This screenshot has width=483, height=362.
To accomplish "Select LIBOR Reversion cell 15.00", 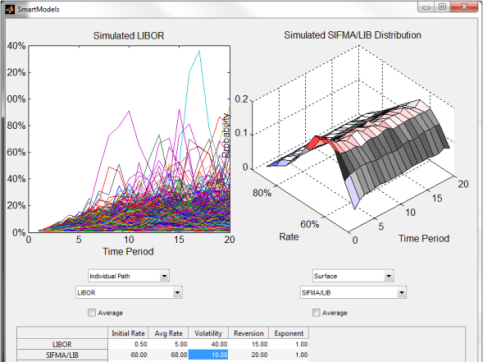I will click(248, 344).
